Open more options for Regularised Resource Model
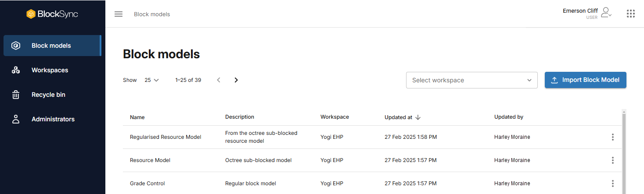Screen dimensions: 644x194 (x=613, y=137)
